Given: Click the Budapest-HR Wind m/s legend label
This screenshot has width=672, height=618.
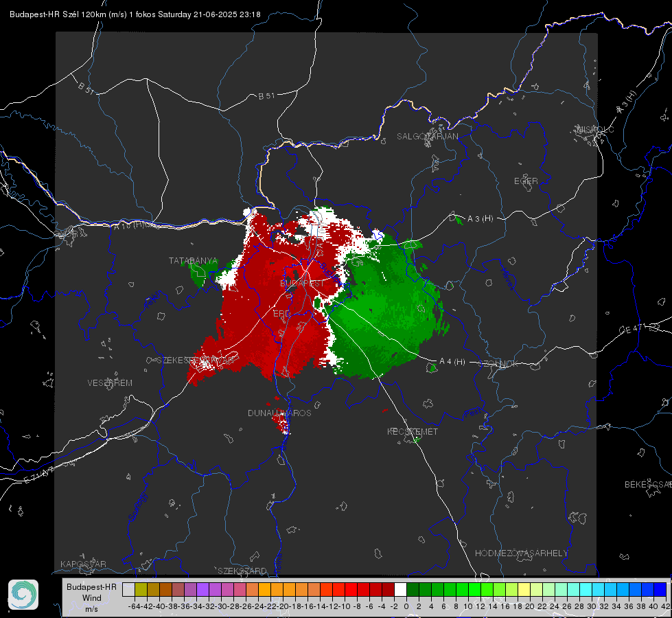Looking at the screenshot, I should pyautogui.click(x=92, y=598).
